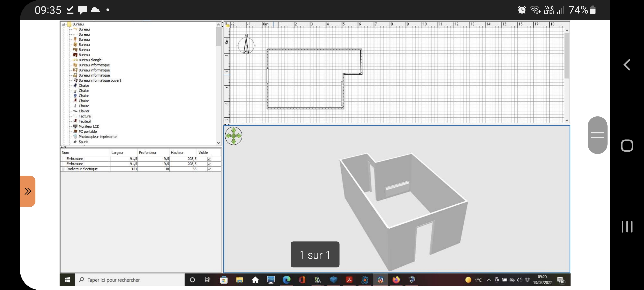Select Clavier in the catalog tree
The image size is (644, 290).
pos(84,111)
